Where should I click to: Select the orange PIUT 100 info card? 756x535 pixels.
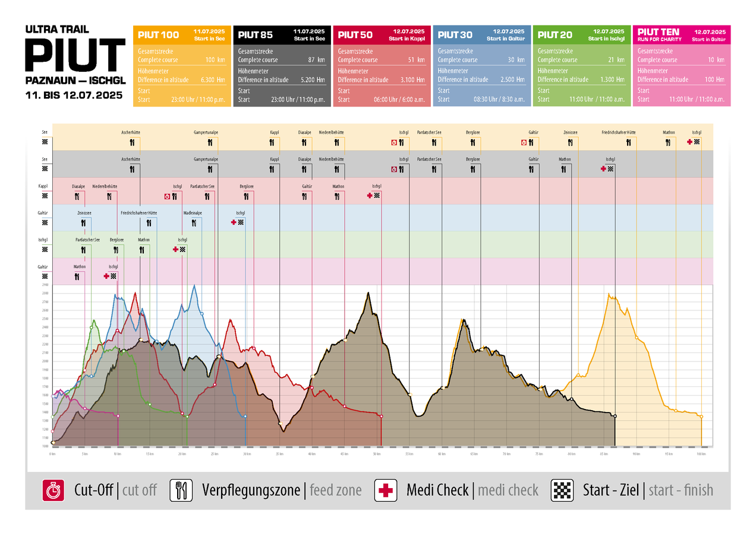pyautogui.click(x=181, y=65)
